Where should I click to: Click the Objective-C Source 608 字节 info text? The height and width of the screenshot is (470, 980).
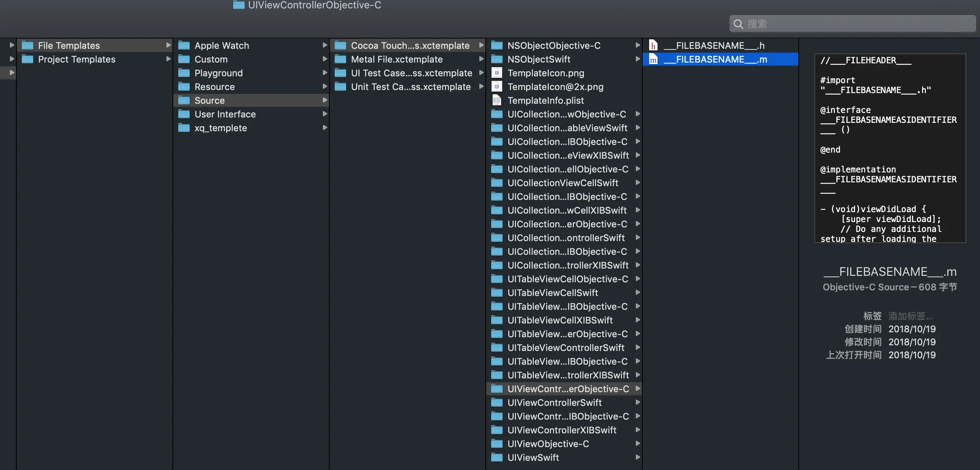pyautogui.click(x=890, y=287)
